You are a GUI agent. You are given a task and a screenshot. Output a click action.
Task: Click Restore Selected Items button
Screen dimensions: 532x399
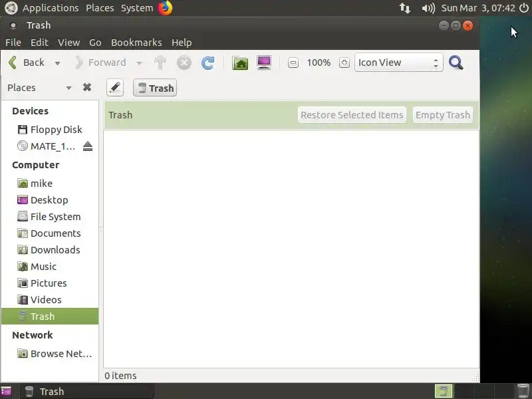tap(352, 115)
